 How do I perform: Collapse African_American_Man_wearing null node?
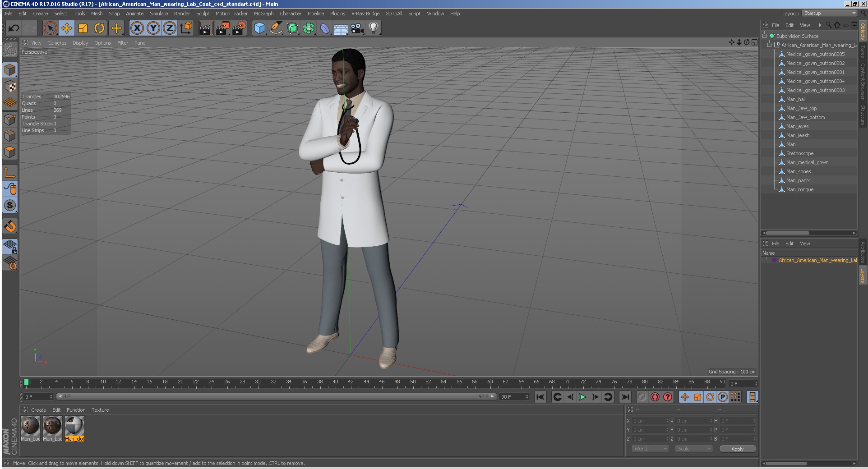click(x=770, y=45)
